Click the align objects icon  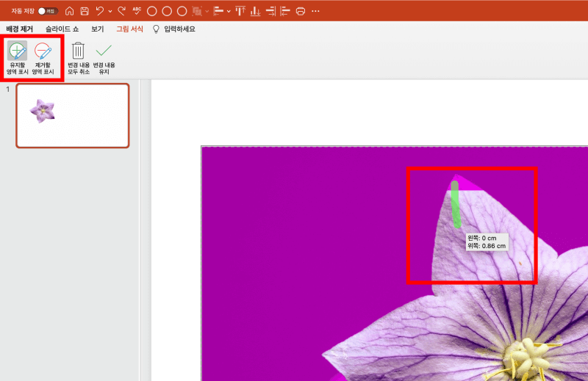pyautogui.click(x=218, y=11)
